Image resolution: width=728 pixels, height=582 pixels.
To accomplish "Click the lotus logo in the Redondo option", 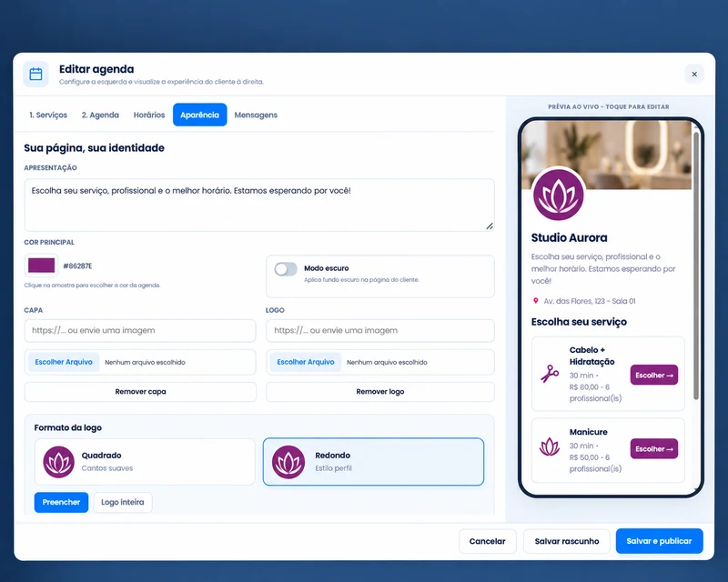I will [288, 462].
